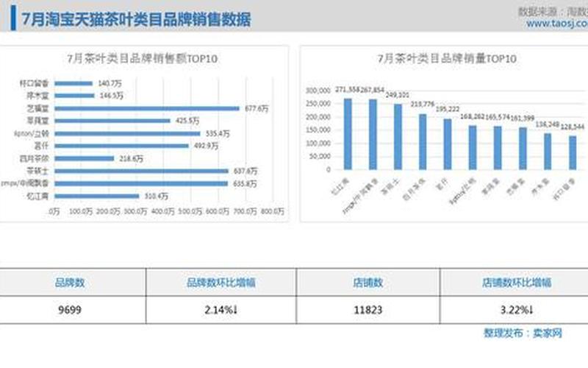Click the 425.5万 value label
588x368 pixels.
pyautogui.click(x=187, y=121)
